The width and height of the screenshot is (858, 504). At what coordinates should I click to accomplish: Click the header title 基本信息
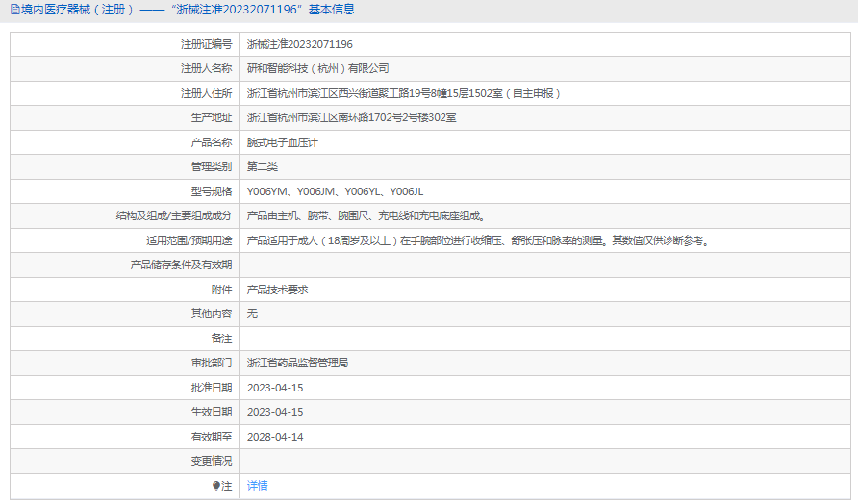coord(332,10)
